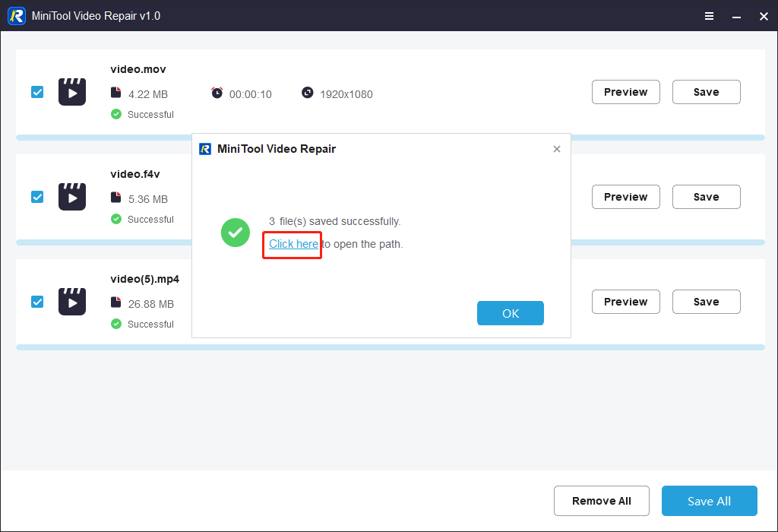Screen dimensions: 778x532
Task: Uncheck the video(5).mp4 checkbox
Action: [37, 301]
